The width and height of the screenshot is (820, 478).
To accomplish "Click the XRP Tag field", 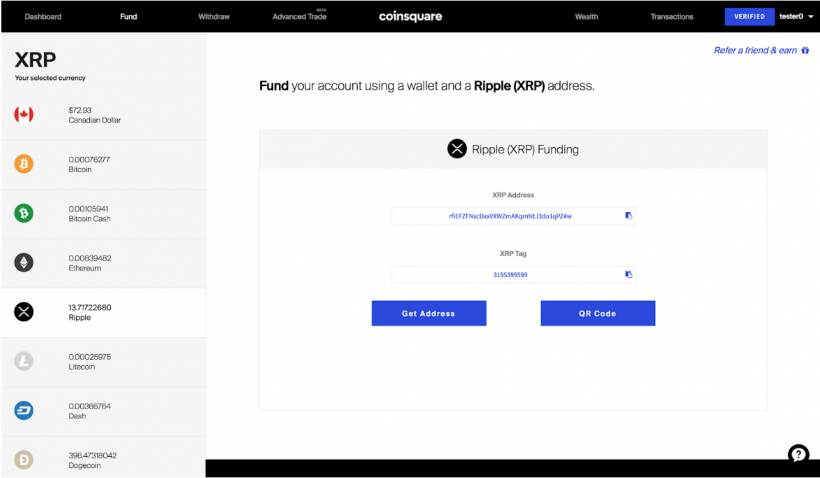I will click(x=514, y=275).
